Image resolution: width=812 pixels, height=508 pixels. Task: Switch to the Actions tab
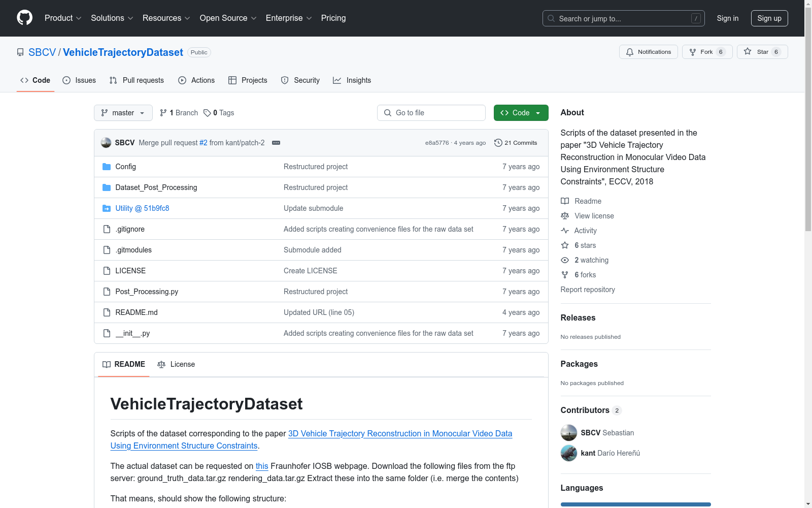click(x=196, y=80)
